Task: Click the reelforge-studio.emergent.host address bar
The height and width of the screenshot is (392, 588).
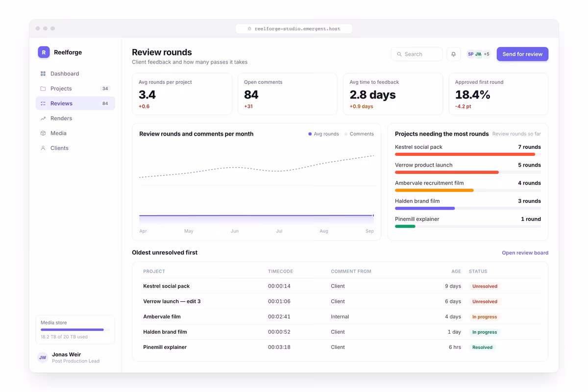Action: (294, 29)
